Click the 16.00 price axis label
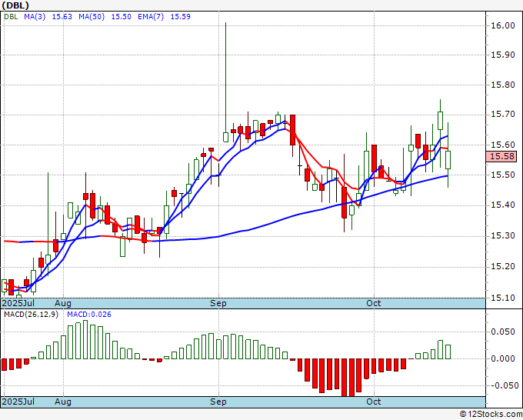 click(503, 25)
